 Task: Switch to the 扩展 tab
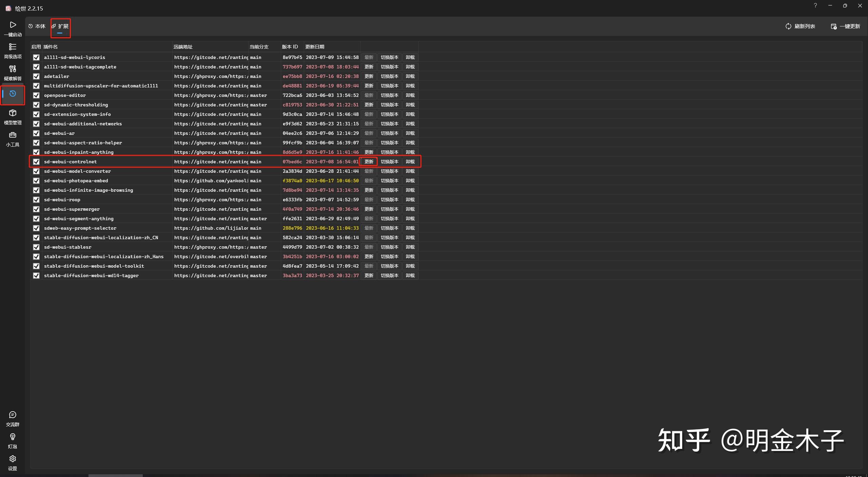(60, 26)
